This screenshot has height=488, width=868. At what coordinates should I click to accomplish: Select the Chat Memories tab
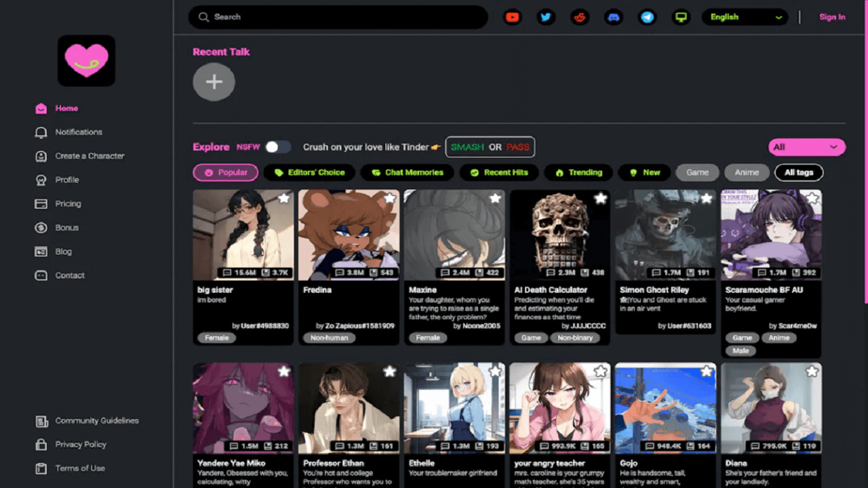pos(407,172)
